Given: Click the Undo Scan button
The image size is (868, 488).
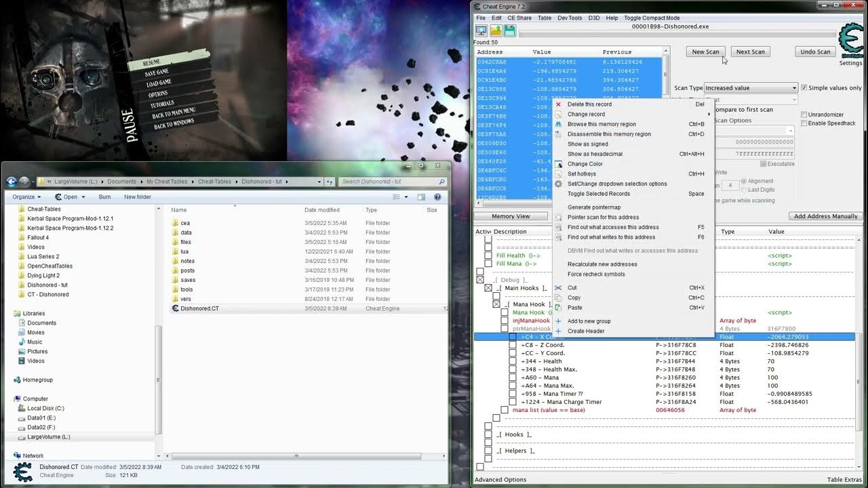Looking at the screenshot, I should click(x=815, y=52).
